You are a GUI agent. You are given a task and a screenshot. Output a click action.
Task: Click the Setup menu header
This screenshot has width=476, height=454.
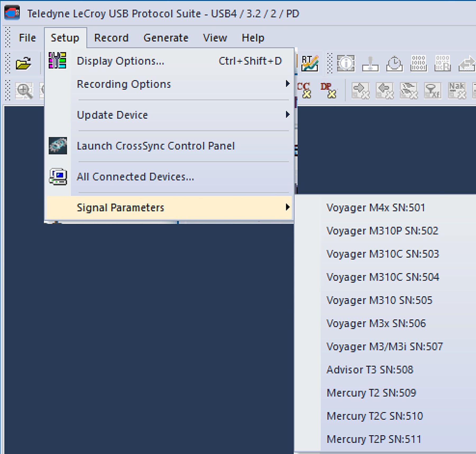click(65, 38)
